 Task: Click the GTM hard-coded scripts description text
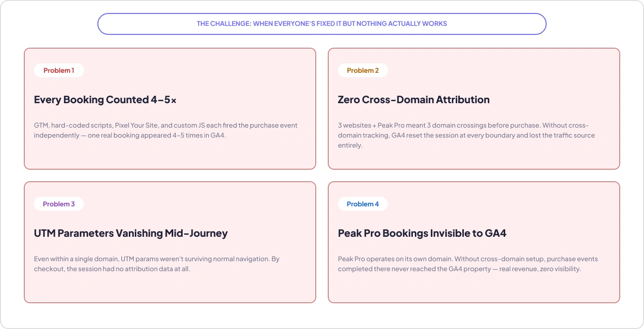(x=166, y=130)
